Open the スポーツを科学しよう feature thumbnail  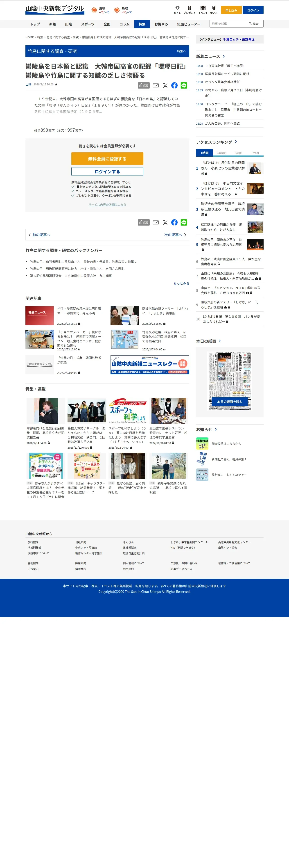tap(128, 411)
